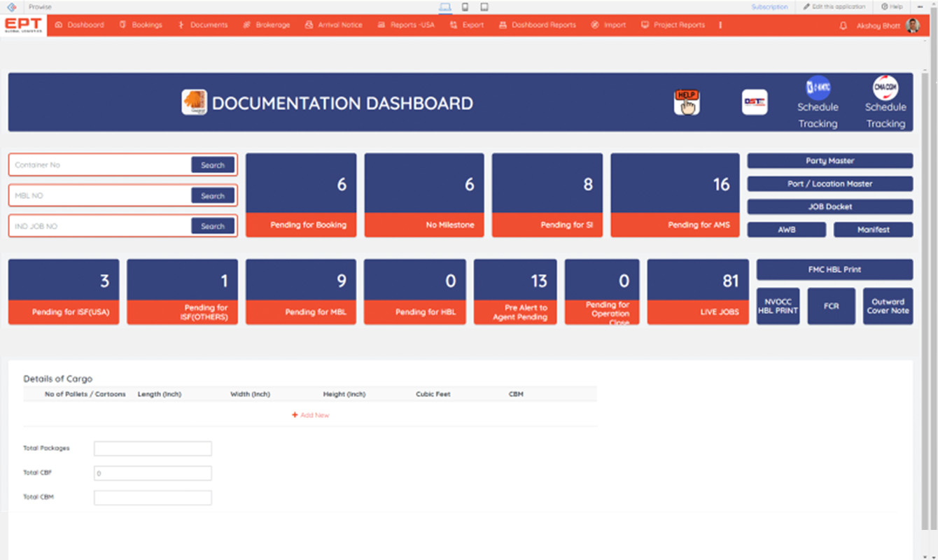
Task: Switch to the laptop preview icon
Action: click(x=445, y=7)
